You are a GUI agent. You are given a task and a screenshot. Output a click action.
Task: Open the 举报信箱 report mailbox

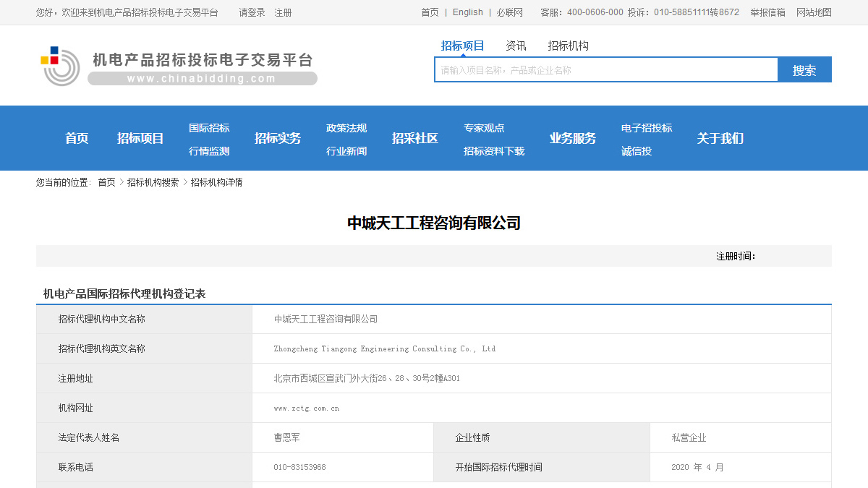(766, 12)
